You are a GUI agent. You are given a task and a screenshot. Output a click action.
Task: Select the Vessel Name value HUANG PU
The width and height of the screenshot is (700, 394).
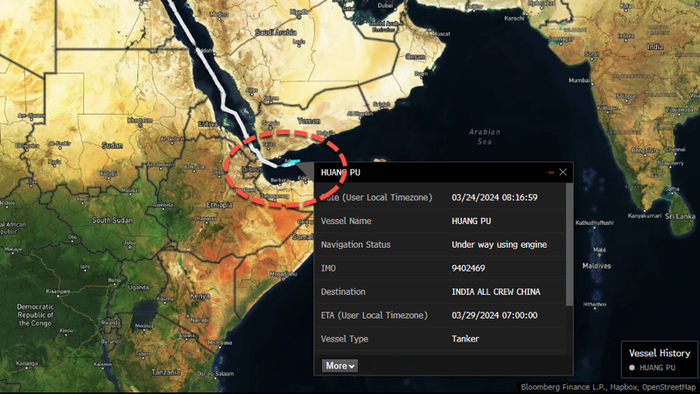(471, 221)
